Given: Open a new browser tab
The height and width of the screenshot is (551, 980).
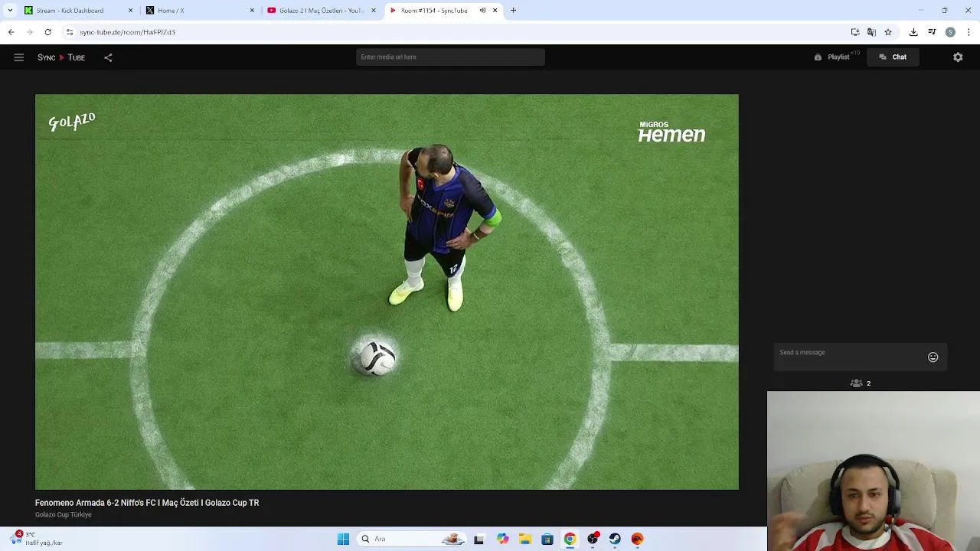Looking at the screenshot, I should (513, 11).
